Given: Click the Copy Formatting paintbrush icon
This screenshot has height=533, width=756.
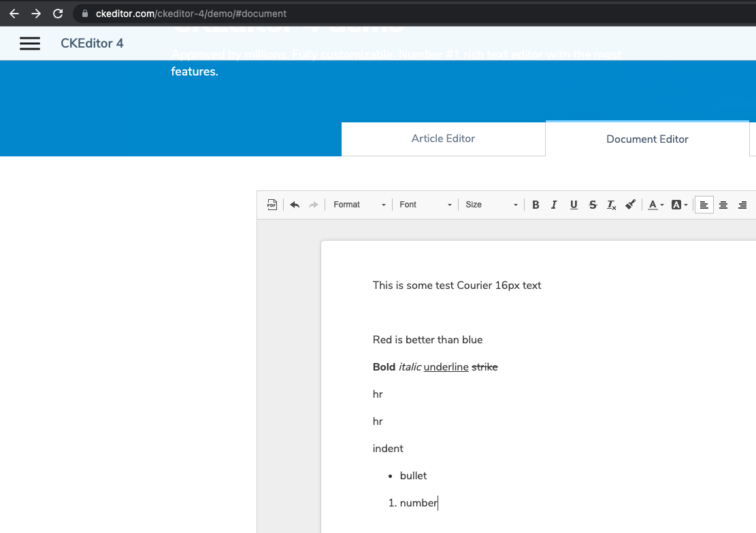Looking at the screenshot, I should pos(630,205).
